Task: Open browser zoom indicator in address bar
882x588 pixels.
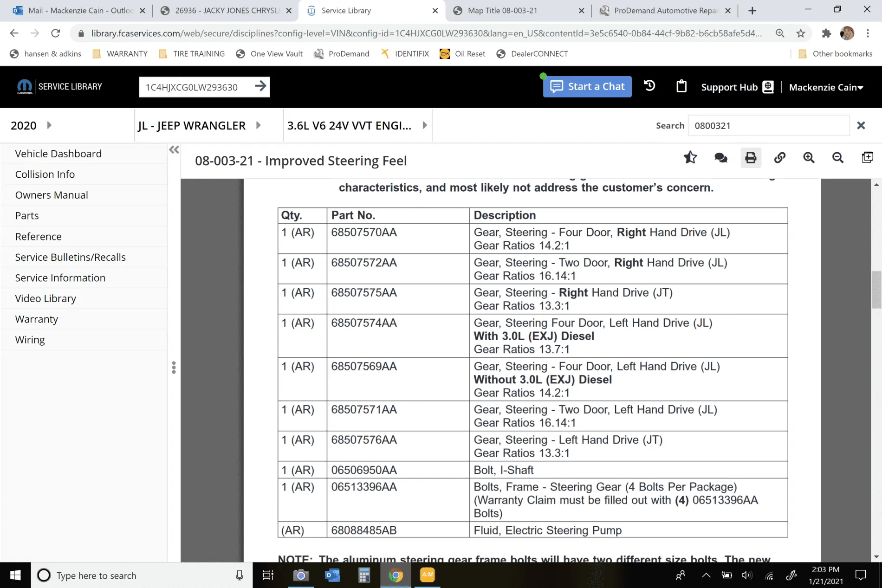Action: [x=780, y=33]
